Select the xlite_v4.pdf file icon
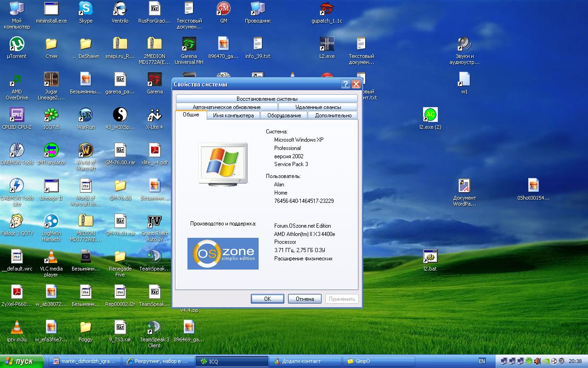Viewport: 588px width, 368px height. [154, 154]
